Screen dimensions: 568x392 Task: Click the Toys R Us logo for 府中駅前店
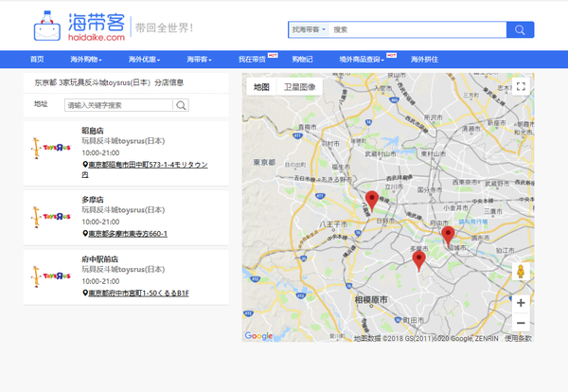coord(50,276)
